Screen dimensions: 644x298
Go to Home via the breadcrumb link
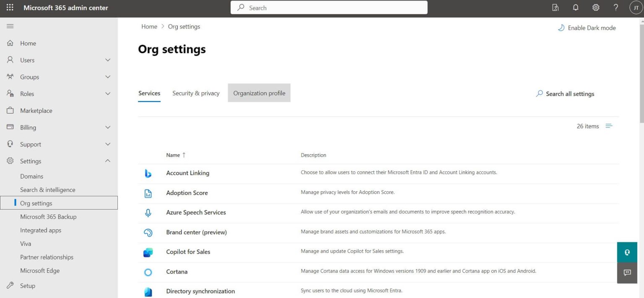tap(149, 26)
